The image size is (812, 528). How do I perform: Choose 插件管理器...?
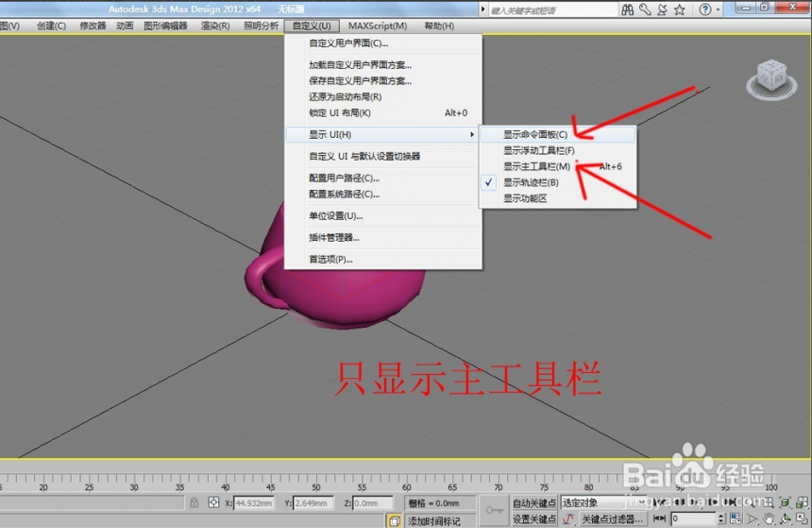pyautogui.click(x=383, y=238)
